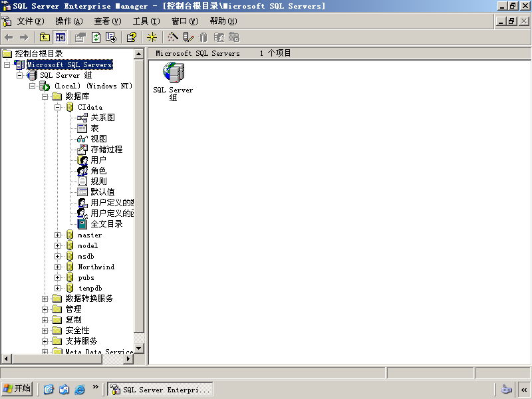
Task: Select the 全文目录 full-text catalog icon
Action: pyautogui.click(x=82, y=224)
